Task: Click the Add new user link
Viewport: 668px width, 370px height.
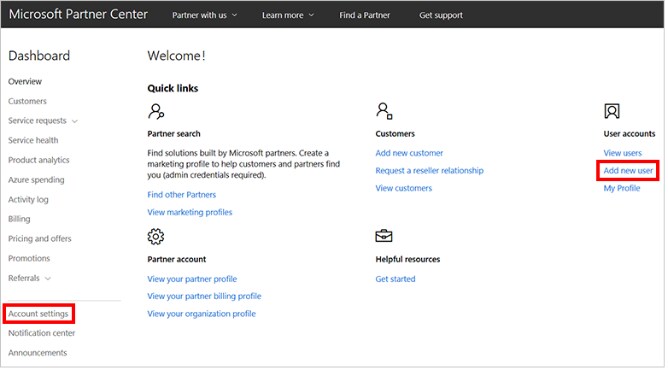Action: [x=628, y=170]
